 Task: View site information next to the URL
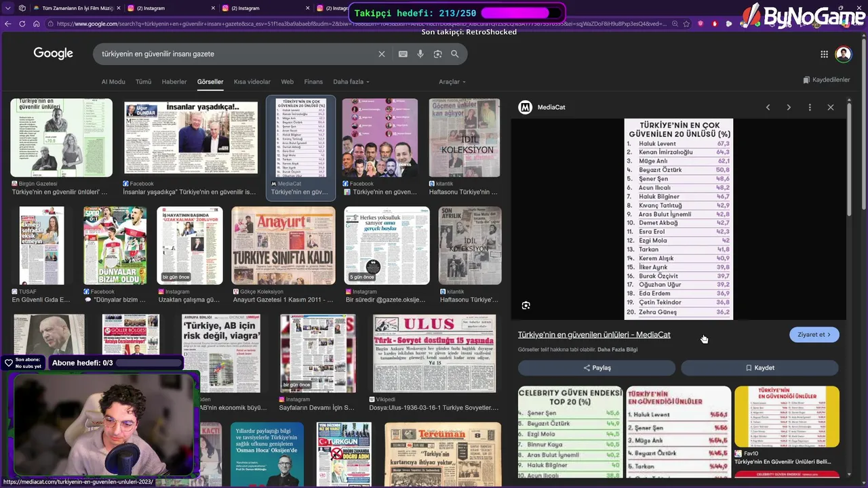(51, 24)
